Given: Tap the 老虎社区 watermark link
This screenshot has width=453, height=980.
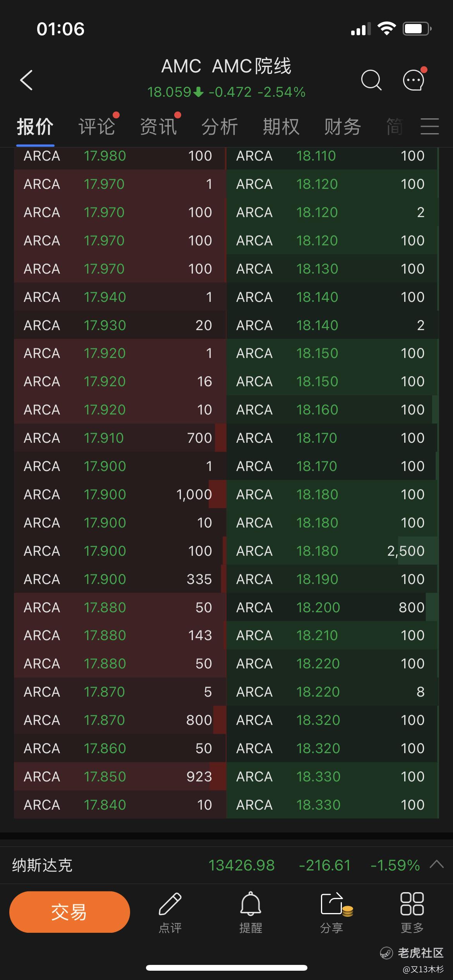Looking at the screenshot, I should [412, 953].
